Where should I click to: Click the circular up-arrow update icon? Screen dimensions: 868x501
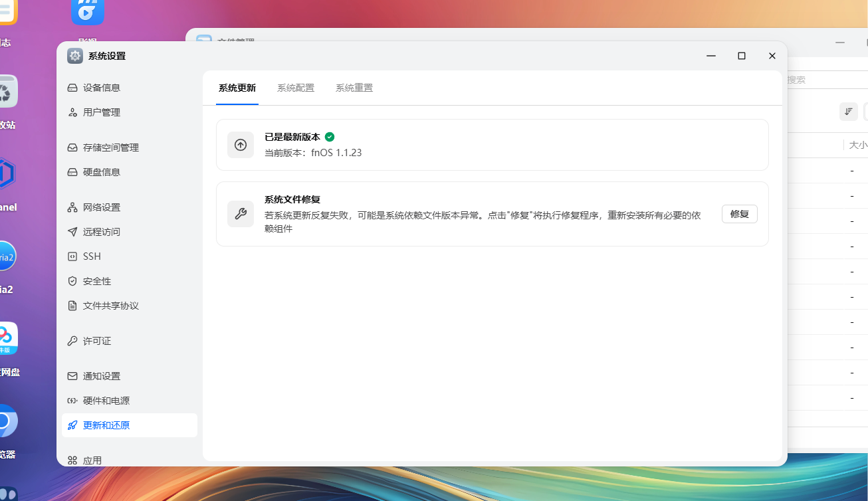(241, 145)
